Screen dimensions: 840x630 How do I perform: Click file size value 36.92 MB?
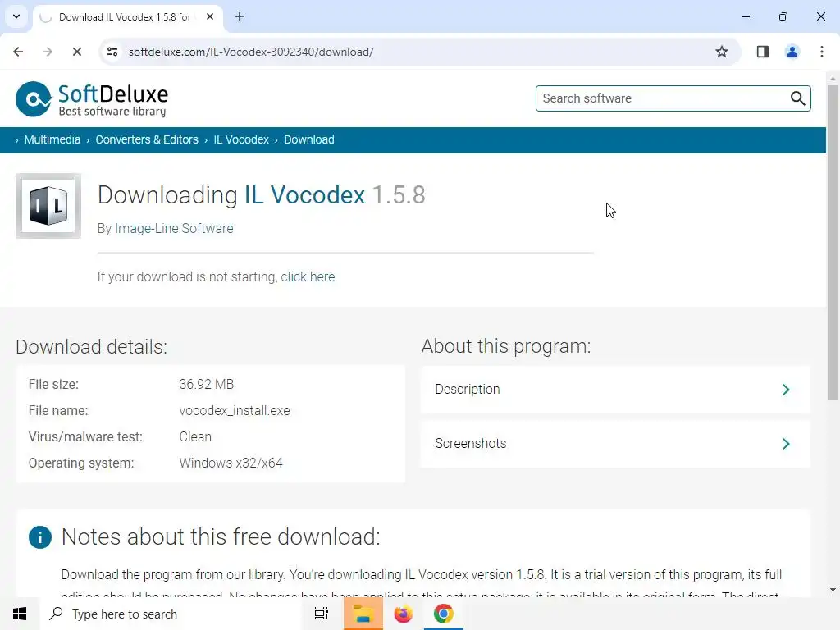click(x=206, y=384)
